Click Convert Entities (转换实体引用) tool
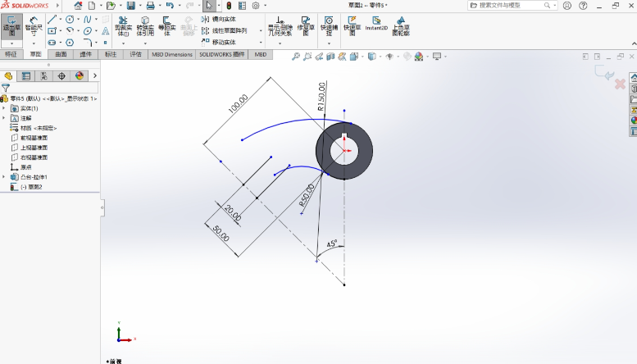The height and width of the screenshot is (364, 637). (x=145, y=26)
